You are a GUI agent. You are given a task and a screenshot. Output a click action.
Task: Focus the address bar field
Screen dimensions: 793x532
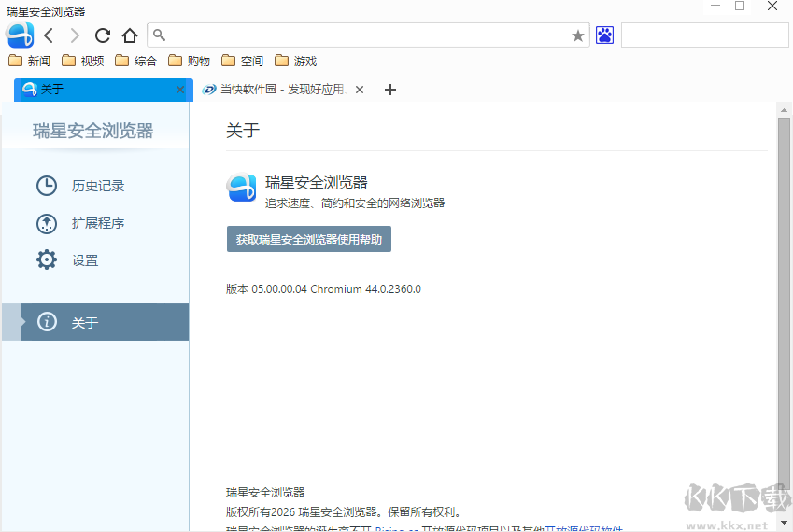pos(368,35)
